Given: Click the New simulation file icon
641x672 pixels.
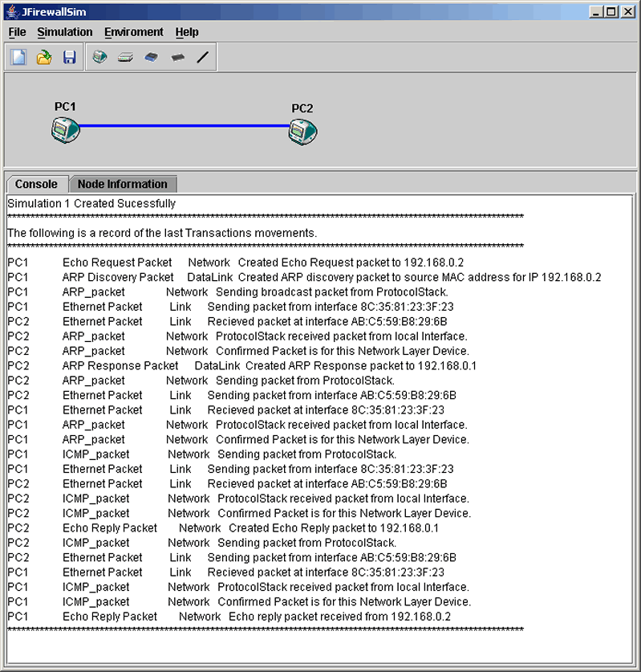Looking at the screenshot, I should point(18,57).
